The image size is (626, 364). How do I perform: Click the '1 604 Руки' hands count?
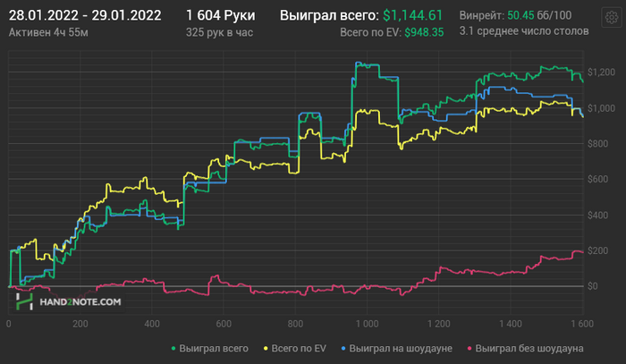click(x=220, y=15)
